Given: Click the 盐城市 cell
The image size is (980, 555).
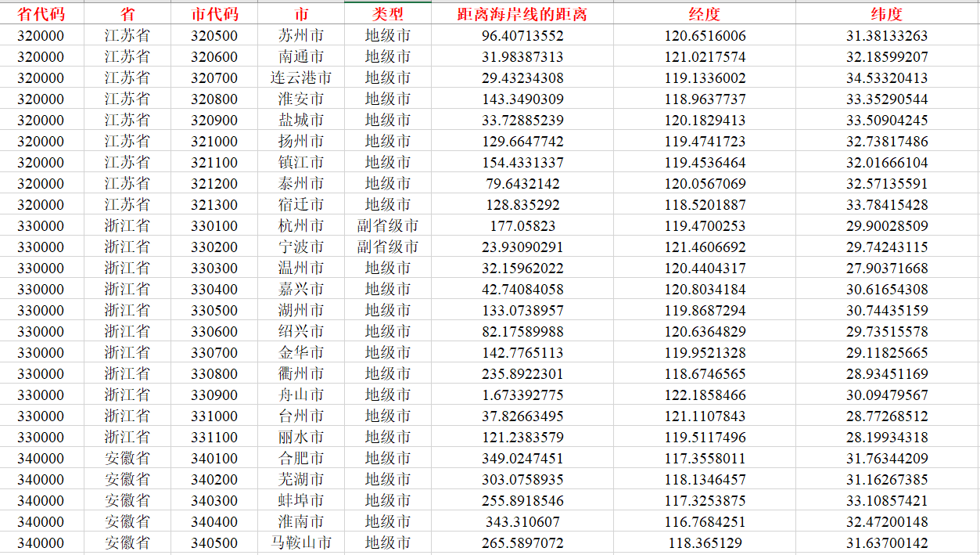Looking at the screenshot, I should coord(301,120).
